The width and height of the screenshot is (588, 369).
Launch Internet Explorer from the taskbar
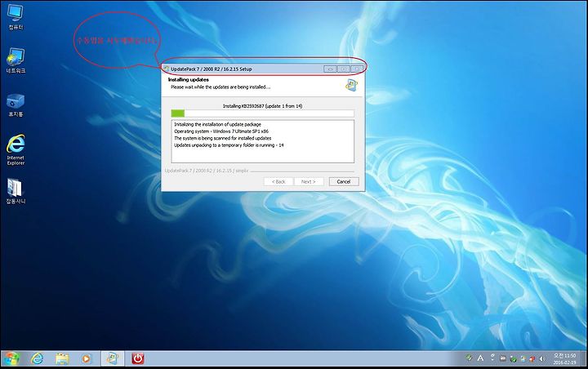click(x=37, y=359)
